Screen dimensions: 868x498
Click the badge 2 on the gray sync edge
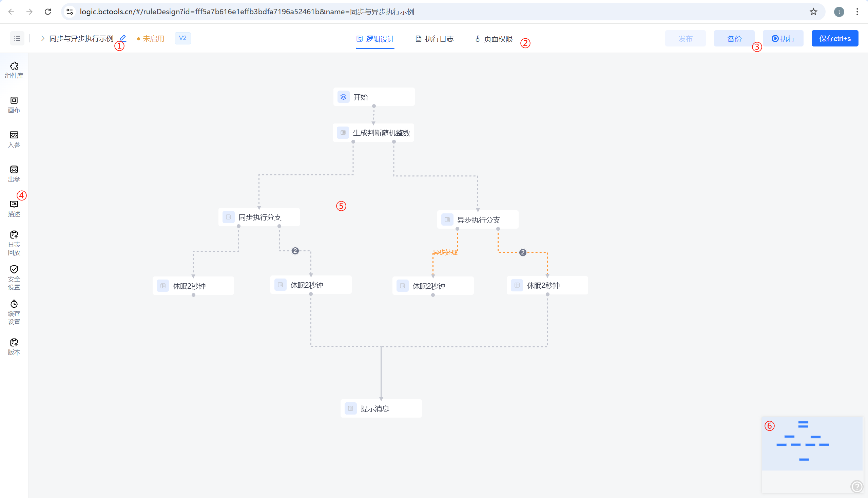coord(295,251)
